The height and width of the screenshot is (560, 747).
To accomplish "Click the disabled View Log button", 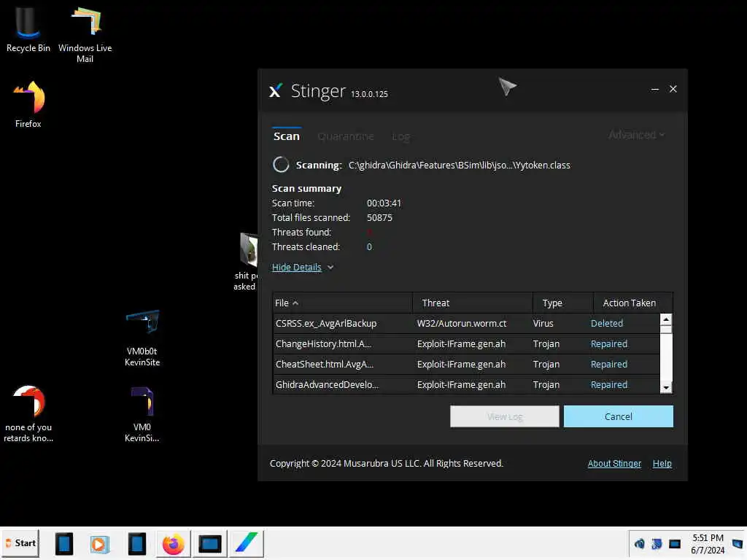I will 505,416.
